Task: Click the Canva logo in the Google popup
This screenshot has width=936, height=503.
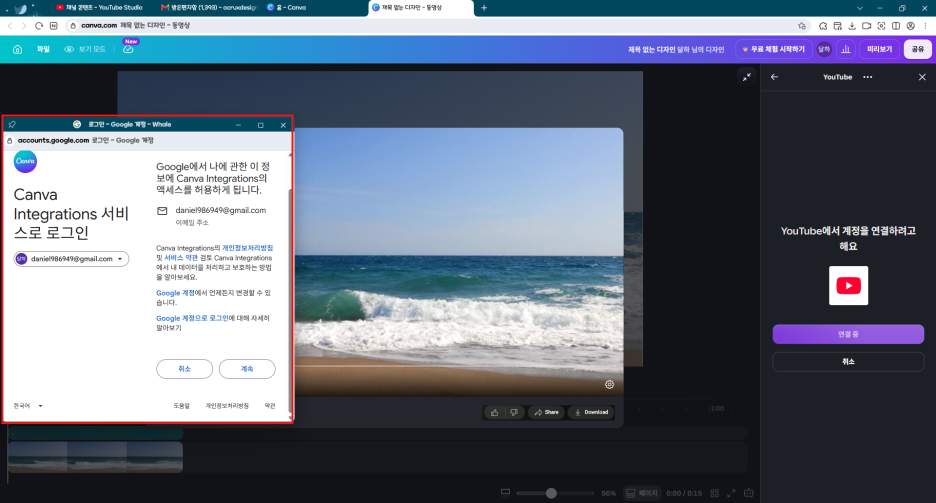Action: [x=25, y=161]
